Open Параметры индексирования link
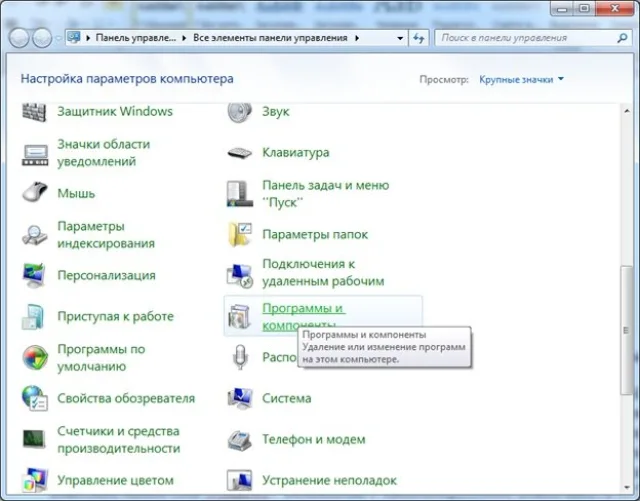This screenshot has width=640, height=501. 106,235
